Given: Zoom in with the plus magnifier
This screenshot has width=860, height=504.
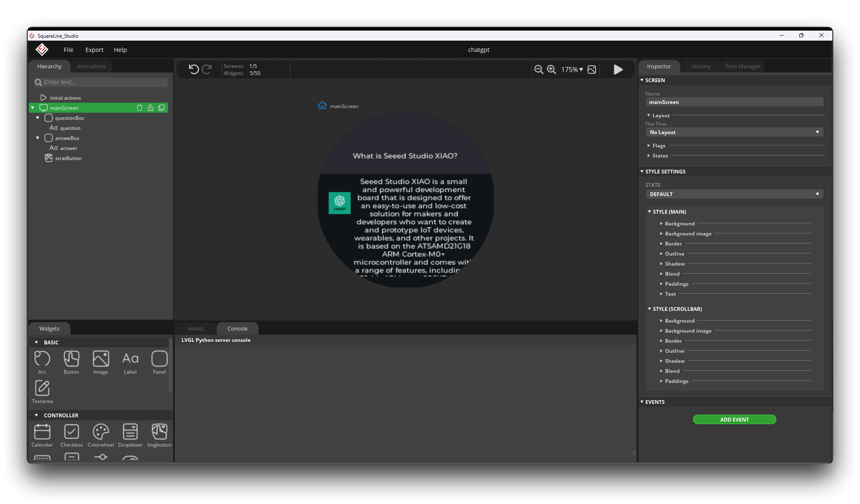Looking at the screenshot, I should 552,70.
